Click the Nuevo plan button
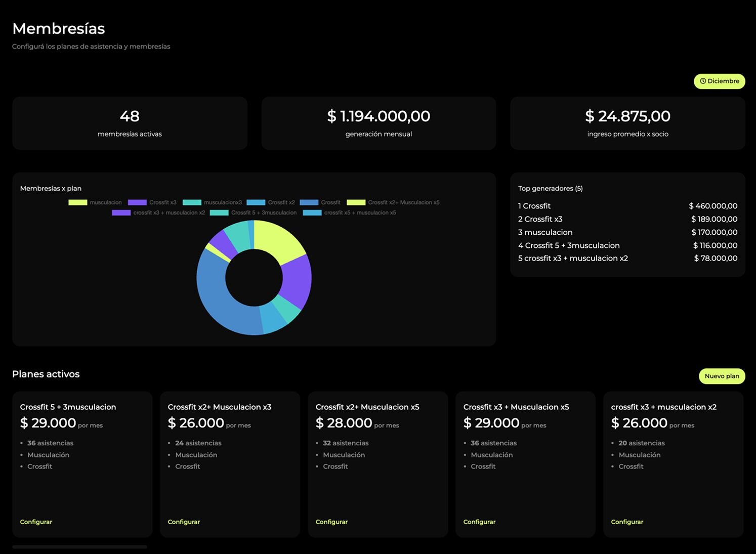 [722, 376]
